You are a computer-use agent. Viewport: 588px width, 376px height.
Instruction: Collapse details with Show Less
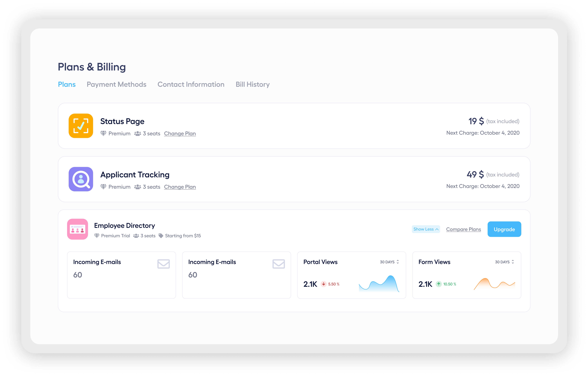(x=426, y=229)
